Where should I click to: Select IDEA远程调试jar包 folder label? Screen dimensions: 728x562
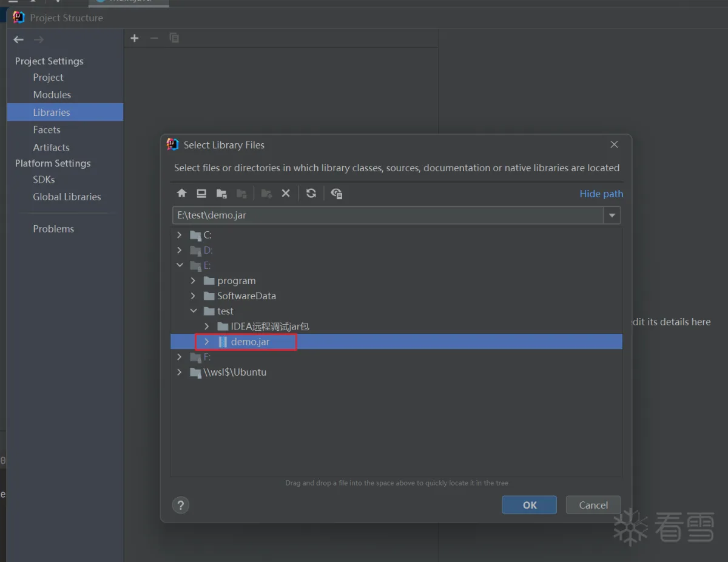pos(270,327)
